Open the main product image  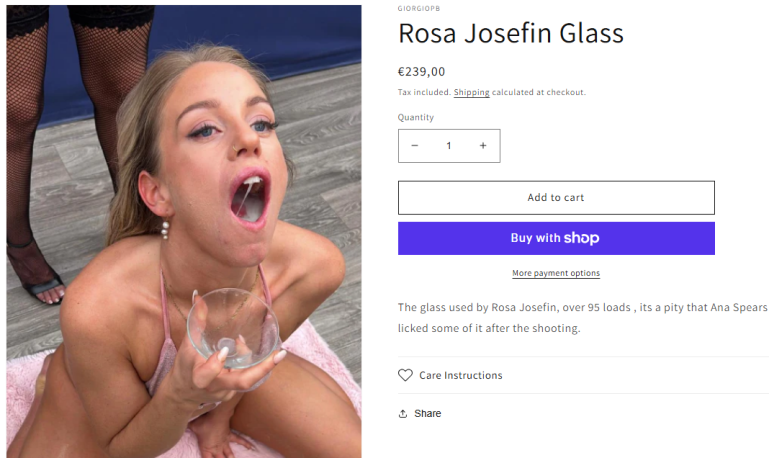click(x=184, y=231)
